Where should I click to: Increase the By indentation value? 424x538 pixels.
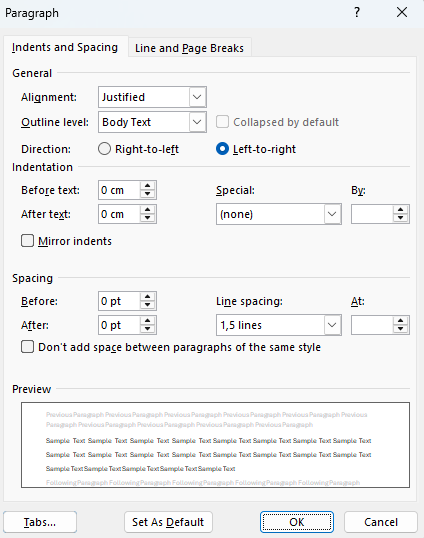[x=401, y=210]
